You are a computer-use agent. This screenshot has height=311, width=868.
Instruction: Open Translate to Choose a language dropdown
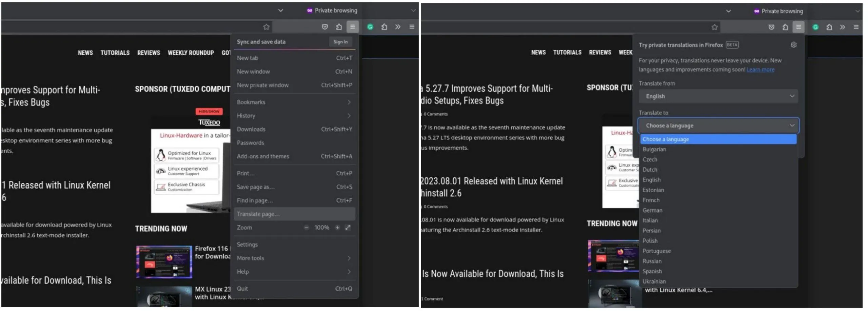(718, 125)
